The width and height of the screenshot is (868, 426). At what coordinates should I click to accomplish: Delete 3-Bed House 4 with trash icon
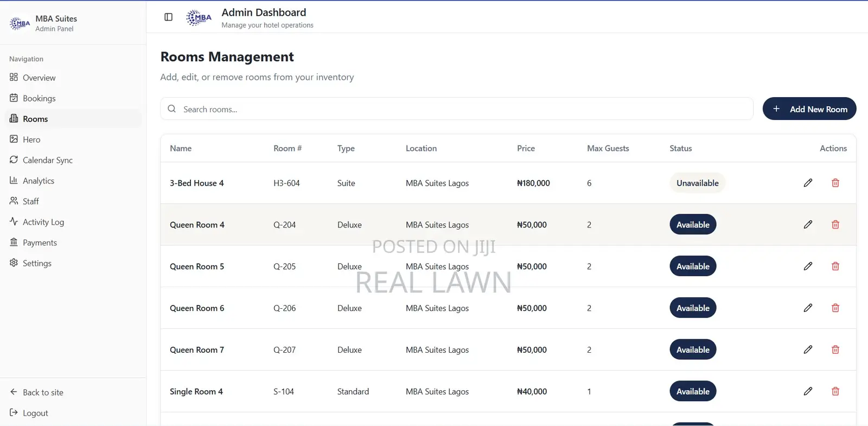pyautogui.click(x=835, y=183)
